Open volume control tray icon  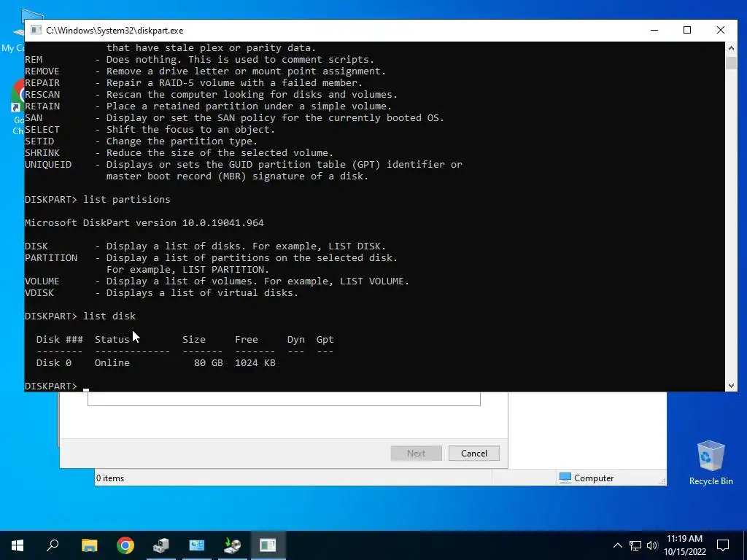652,545
